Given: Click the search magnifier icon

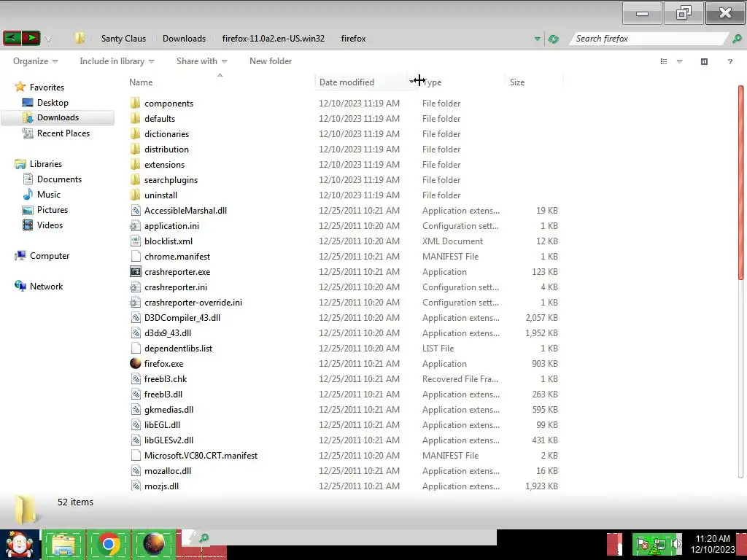Looking at the screenshot, I should [737, 39].
